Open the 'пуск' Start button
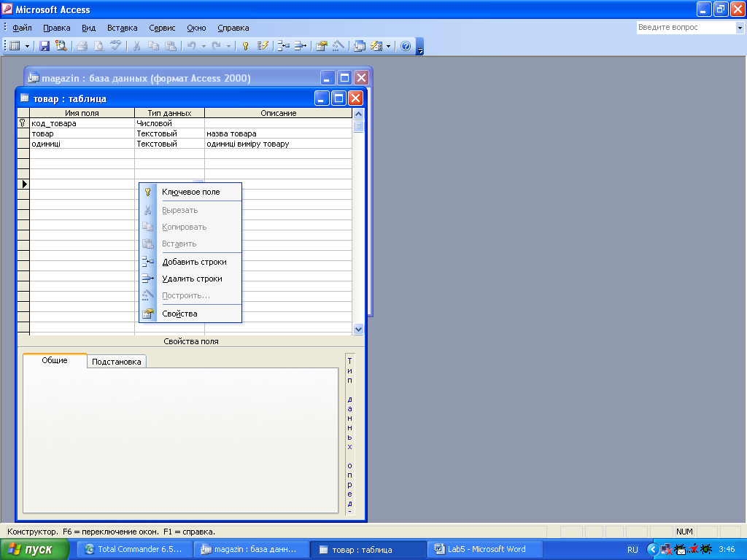This screenshot has width=747, height=560. tap(35, 550)
